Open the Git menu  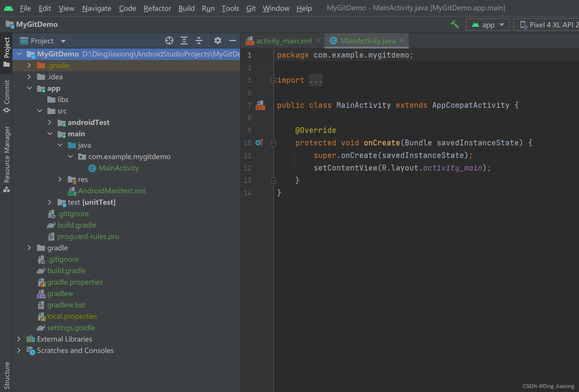(251, 8)
